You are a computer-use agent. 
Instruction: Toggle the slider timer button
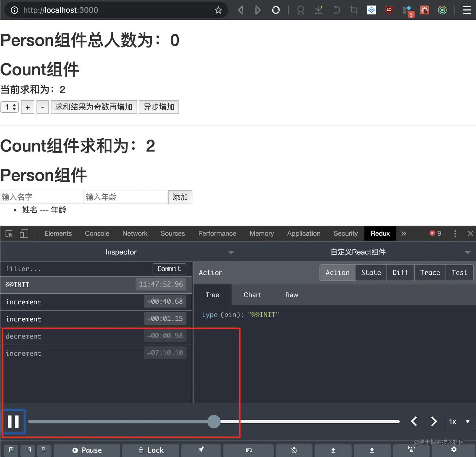(294, 450)
